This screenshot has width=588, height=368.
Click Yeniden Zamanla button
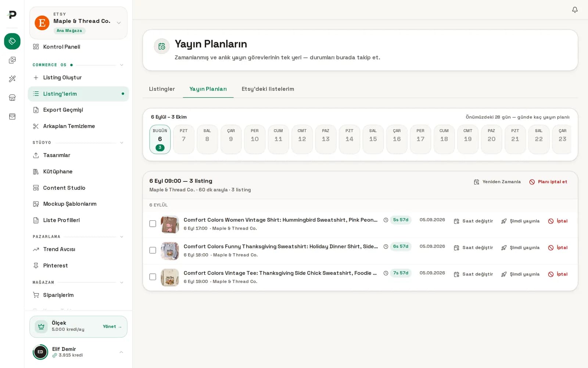(x=497, y=182)
